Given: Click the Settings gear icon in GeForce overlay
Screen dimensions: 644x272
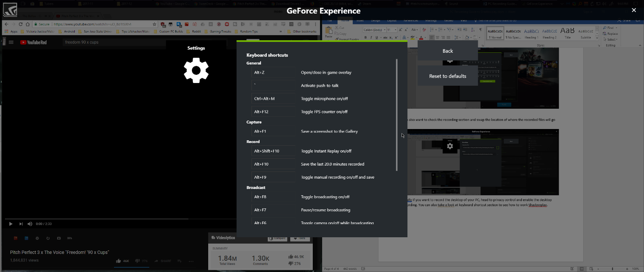Looking at the screenshot, I should pos(196,71).
